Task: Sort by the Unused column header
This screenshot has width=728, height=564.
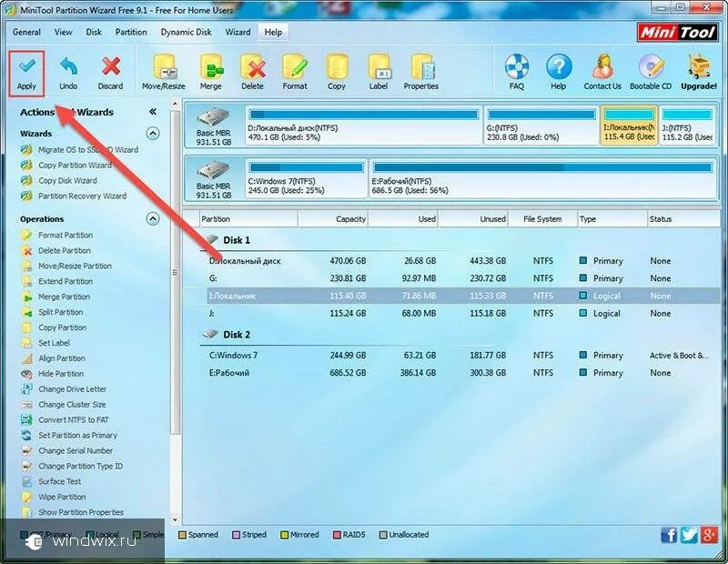Action: [x=473, y=219]
